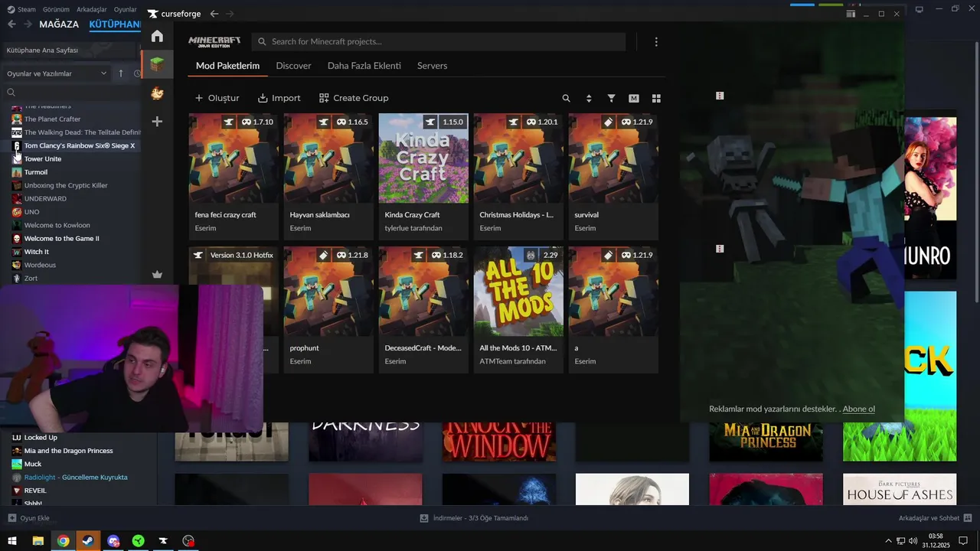Show hidden tray icons chevron
This screenshot has width=980, height=551.
point(888,541)
